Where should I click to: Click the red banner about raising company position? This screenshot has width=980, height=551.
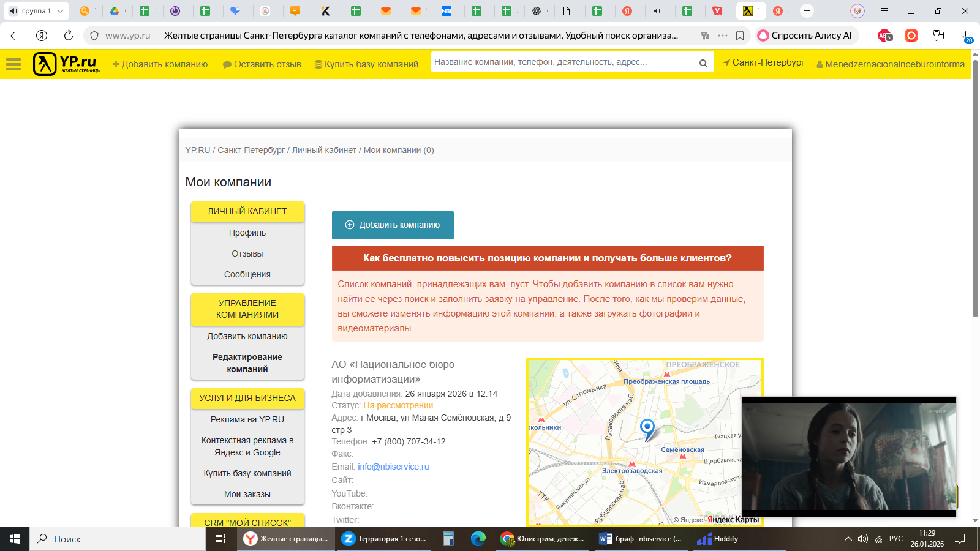(548, 258)
